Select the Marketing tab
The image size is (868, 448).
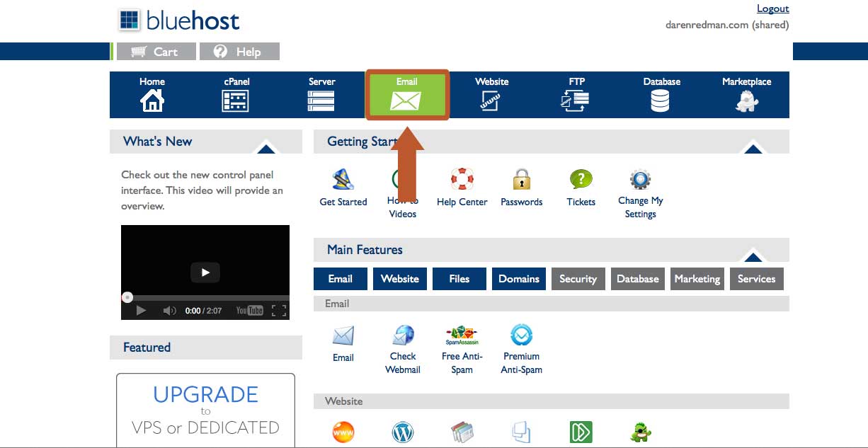(x=697, y=279)
